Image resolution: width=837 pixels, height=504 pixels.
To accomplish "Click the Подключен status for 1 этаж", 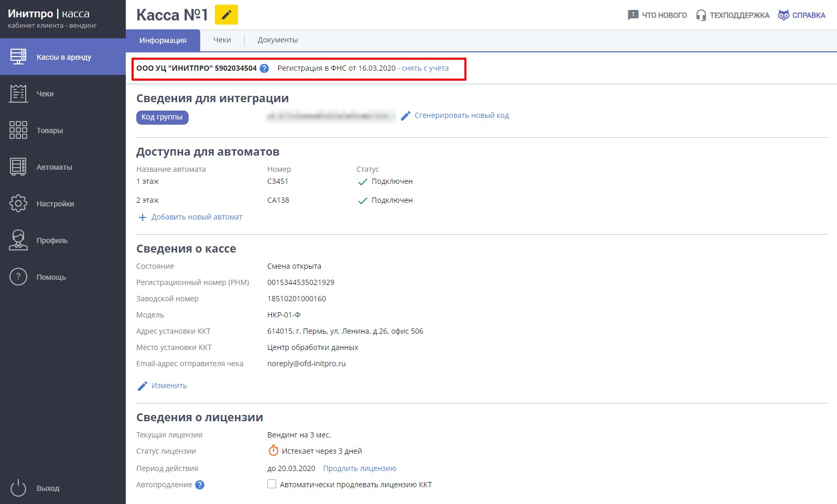I will click(x=392, y=181).
